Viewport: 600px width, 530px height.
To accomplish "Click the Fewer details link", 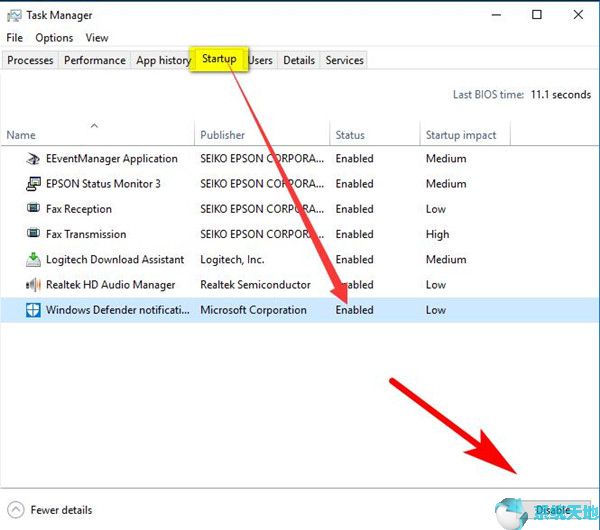I will (61, 510).
